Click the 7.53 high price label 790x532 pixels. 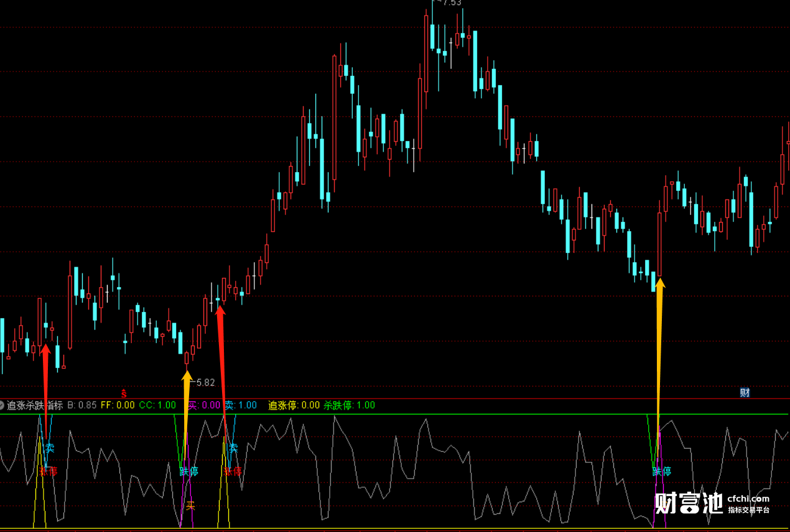451,3
